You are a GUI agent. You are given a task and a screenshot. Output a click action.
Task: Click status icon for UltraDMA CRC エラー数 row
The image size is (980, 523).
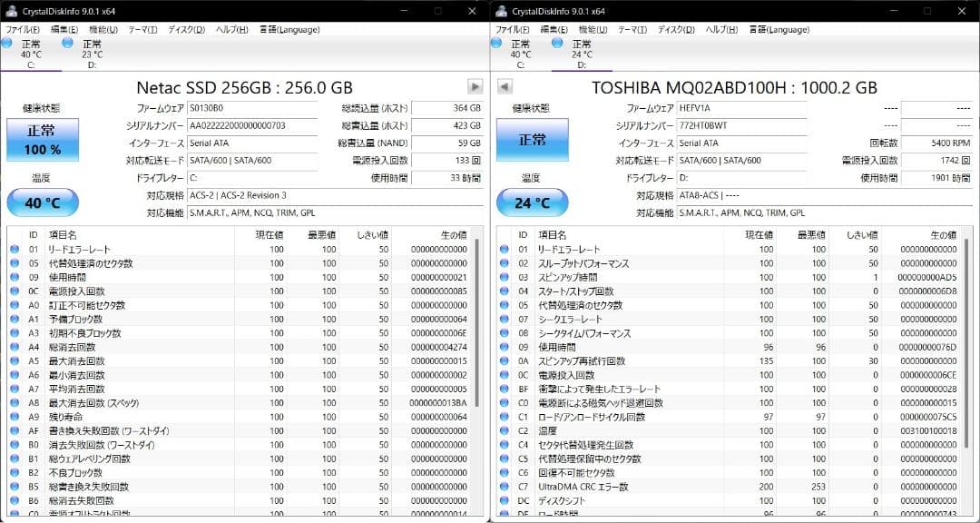(x=505, y=486)
